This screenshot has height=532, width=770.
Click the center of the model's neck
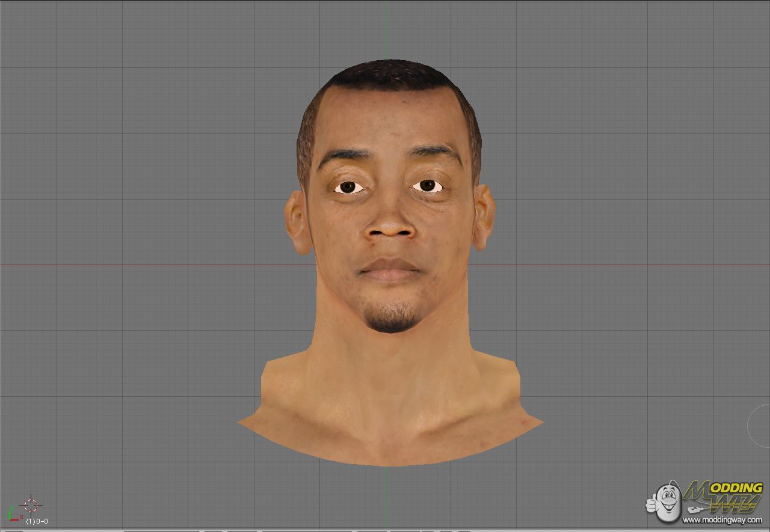(391, 367)
